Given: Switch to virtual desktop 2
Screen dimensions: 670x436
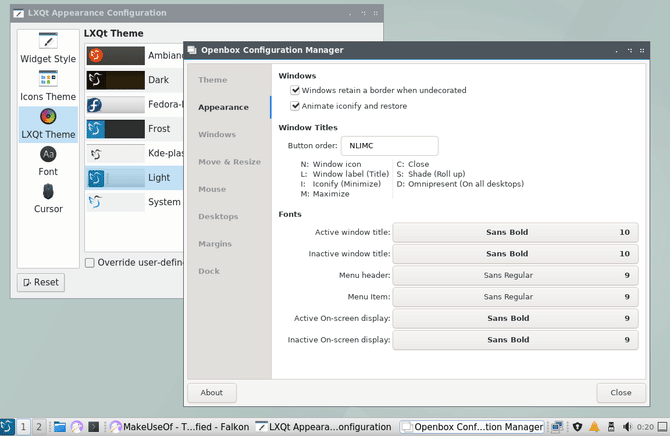Looking at the screenshot, I should tap(39, 427).
